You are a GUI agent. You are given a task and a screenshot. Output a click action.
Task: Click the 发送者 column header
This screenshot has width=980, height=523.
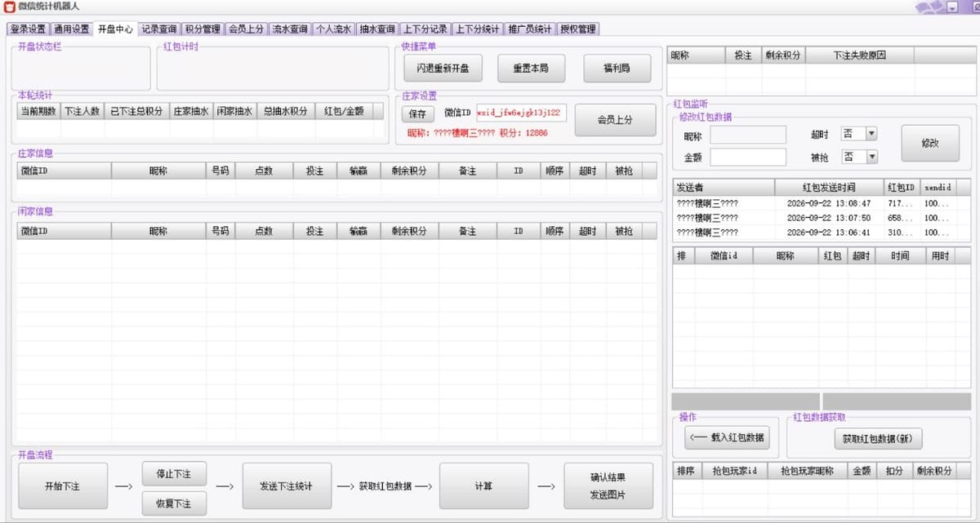(x=724, y=188)
